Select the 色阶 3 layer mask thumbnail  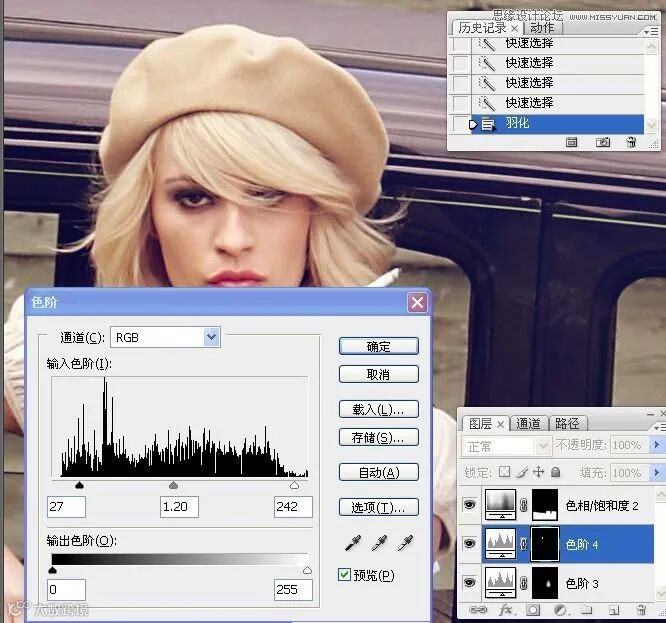(545, 583)
